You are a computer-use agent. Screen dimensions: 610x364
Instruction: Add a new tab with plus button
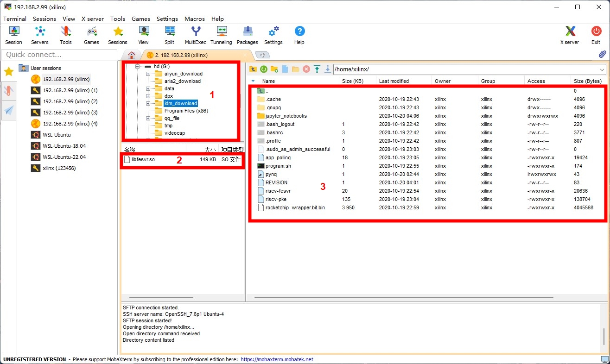pyautogui.click(x=263, y=55)
